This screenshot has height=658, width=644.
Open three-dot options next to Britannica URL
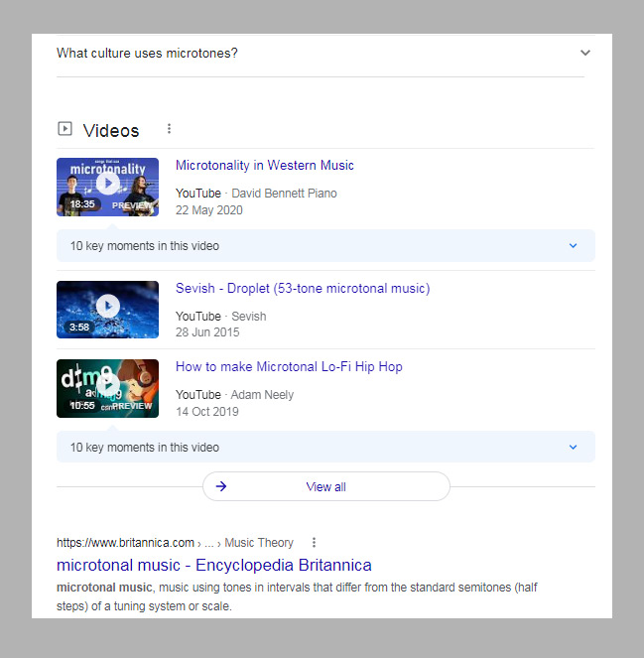[314, 543]
